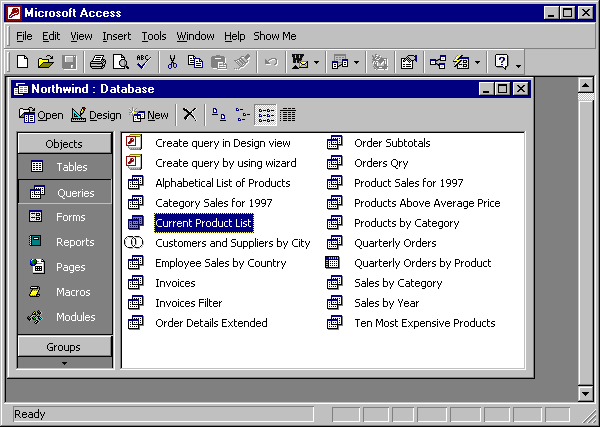Click the Objects bar header
The image size is (600, 427).
[x=64, y=143]
